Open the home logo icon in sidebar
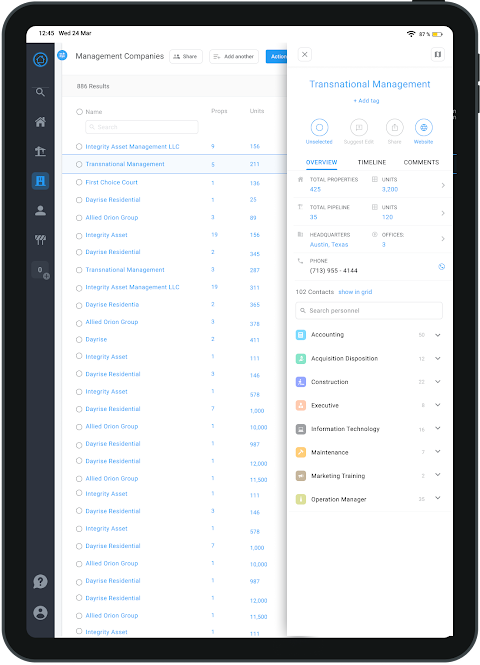Viewport: 480px width, 665px height. (40, 60)
